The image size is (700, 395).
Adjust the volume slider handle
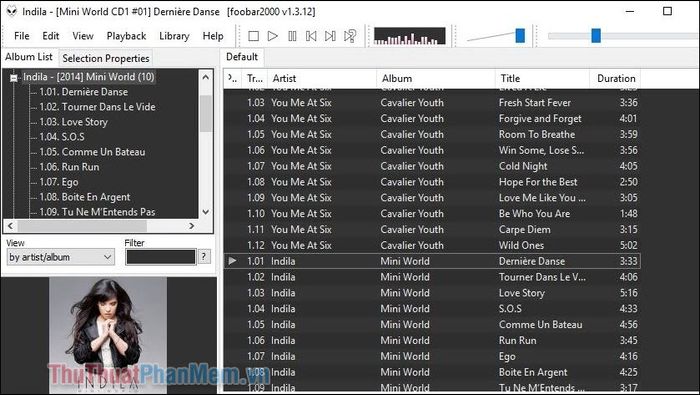(520, 36)
